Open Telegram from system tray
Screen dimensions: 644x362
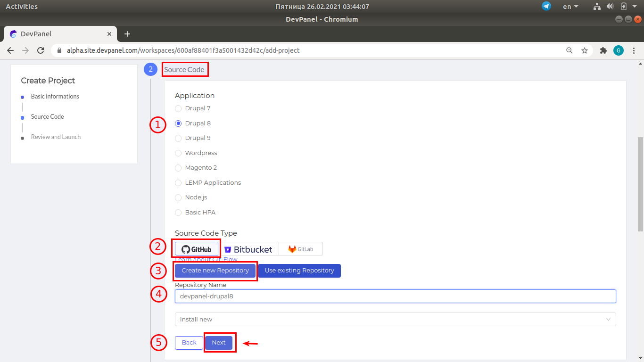[546, 6]
